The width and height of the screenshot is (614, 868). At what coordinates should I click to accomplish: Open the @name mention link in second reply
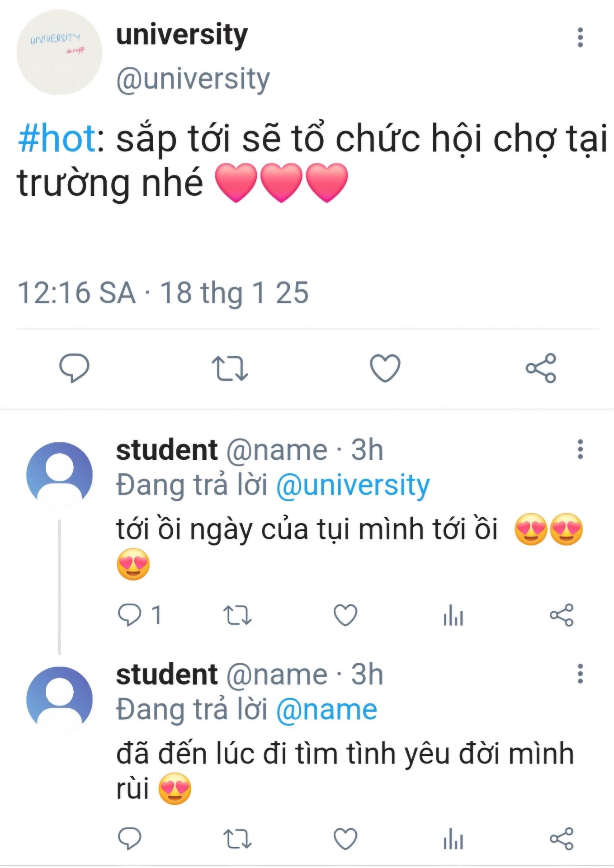pos(326,710)
